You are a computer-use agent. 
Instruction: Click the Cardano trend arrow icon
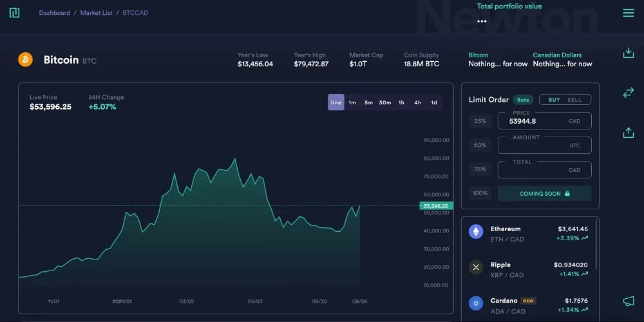click(x=585, y=310)
